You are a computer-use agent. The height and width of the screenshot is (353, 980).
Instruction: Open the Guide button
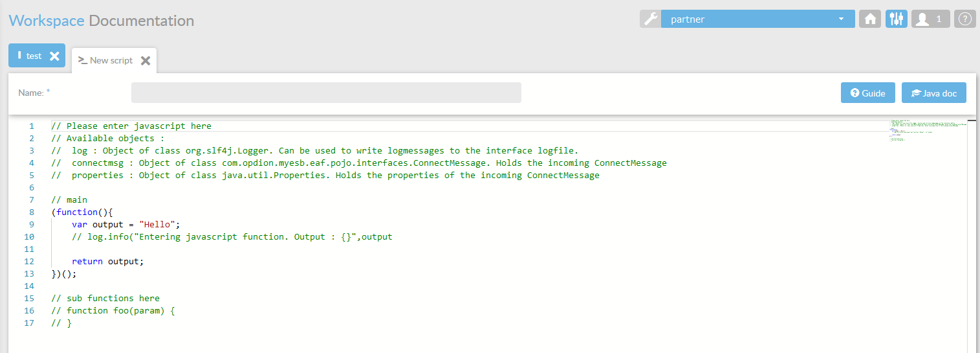point(867,93)
